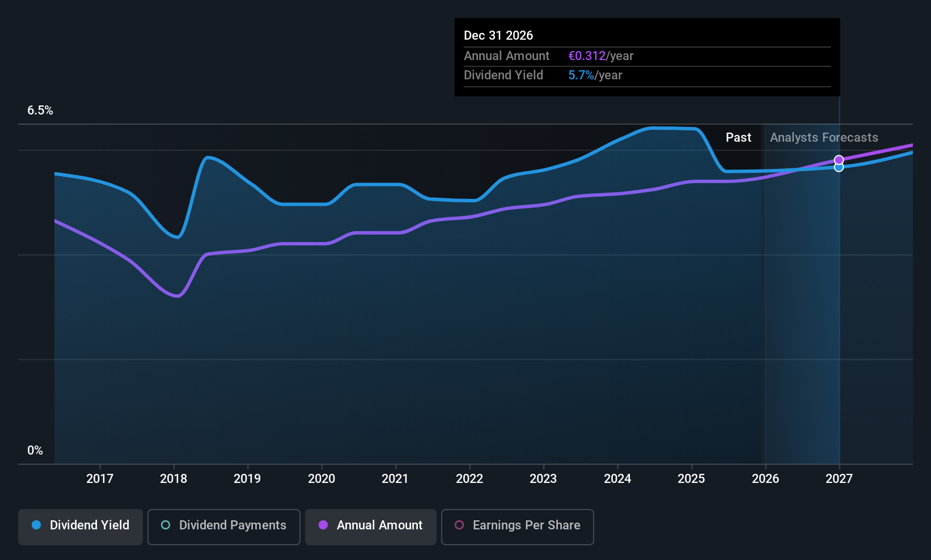Select the 2026 tick on the x-axis
The image size is (931, 560).
coord(765,479)
